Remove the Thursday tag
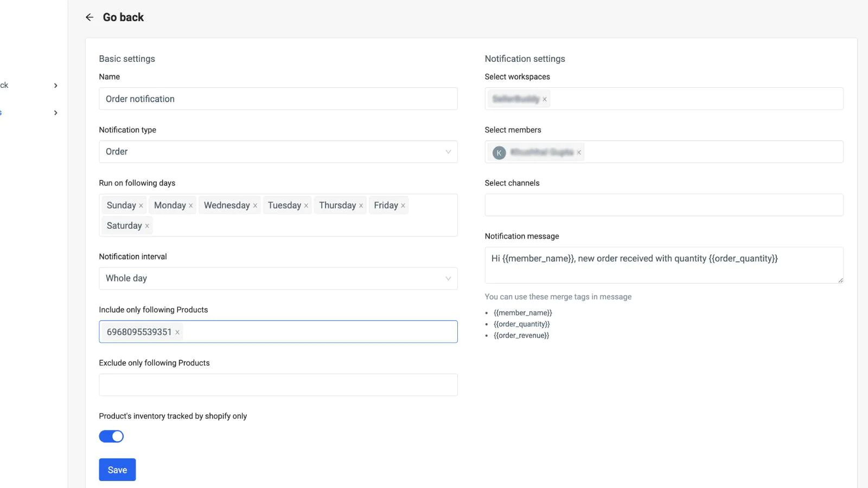The height and width of the screenshot is (488, 868). click(x=361, y=206)
